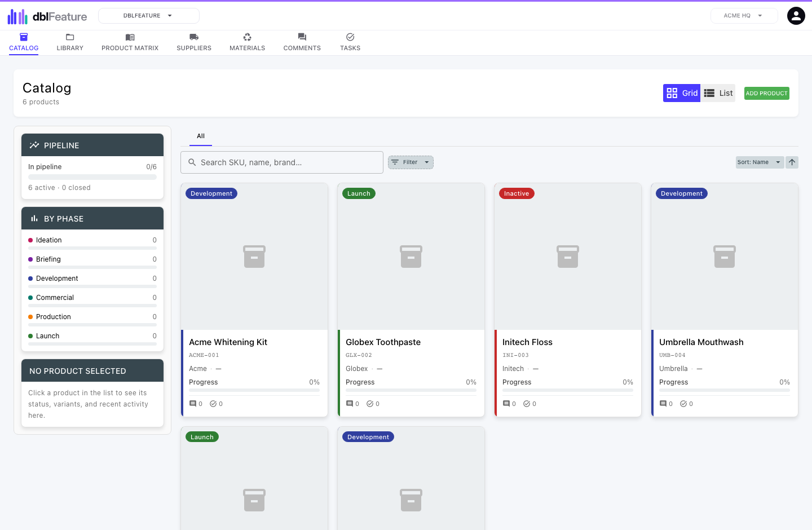The image size is (812, 530).
Task: Select the Commercial phase row
Action: tap(92, 300)
